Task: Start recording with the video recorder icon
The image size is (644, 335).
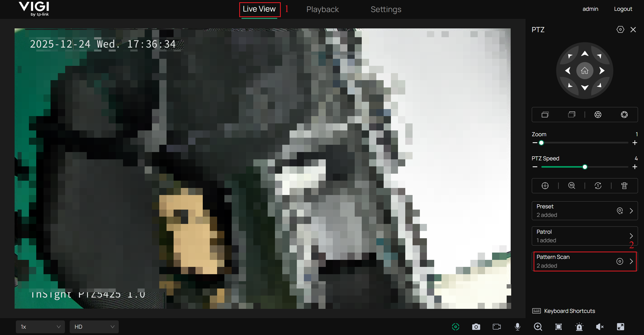Action: point(497,327)
